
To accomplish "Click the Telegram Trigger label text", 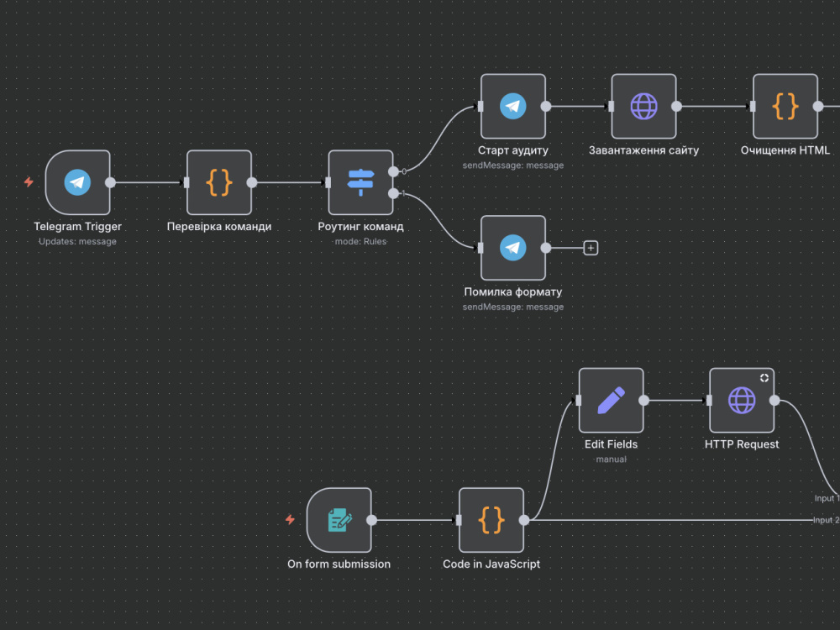I will pyautogui.click(x=77, y=227).
